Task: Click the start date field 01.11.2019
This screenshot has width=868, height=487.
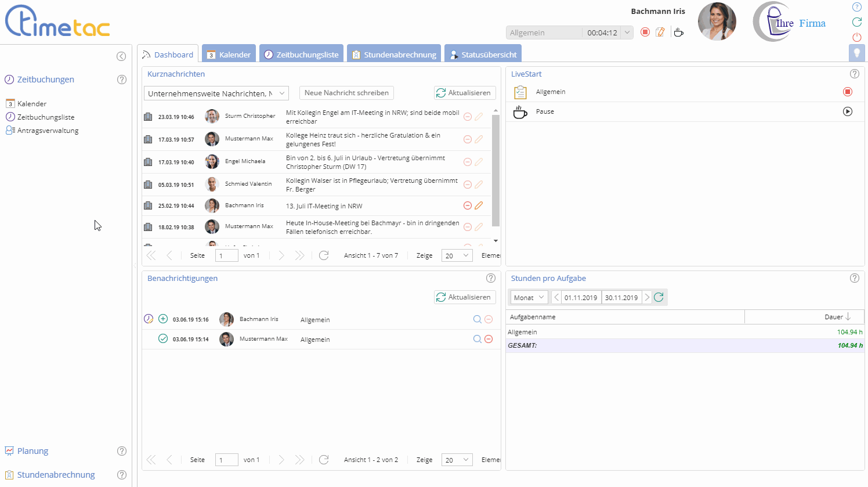Action: tap(581, 297)
